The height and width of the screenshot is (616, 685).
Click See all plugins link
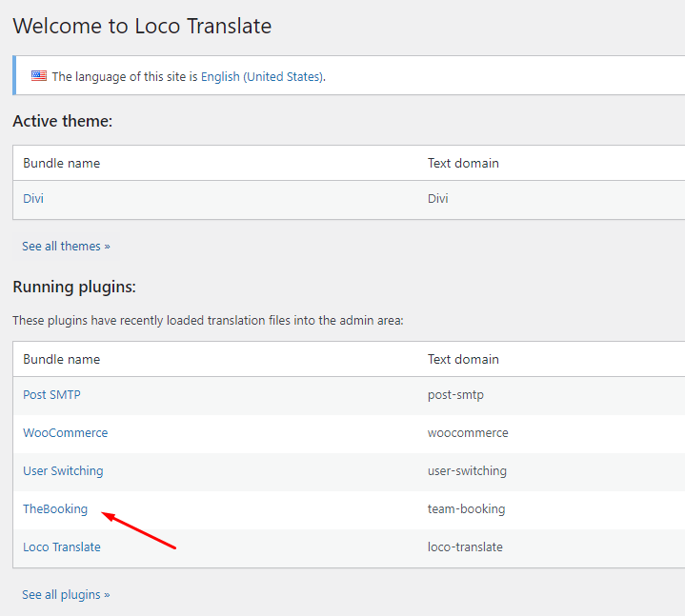66,595
